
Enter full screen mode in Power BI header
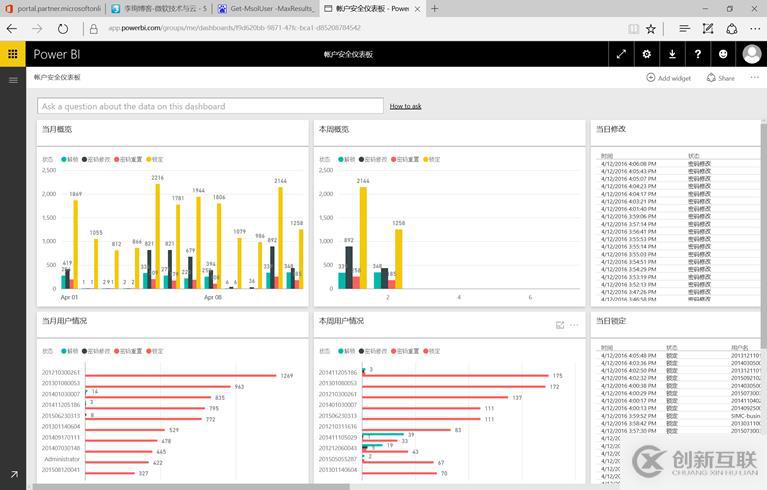(x=621, y=54)
